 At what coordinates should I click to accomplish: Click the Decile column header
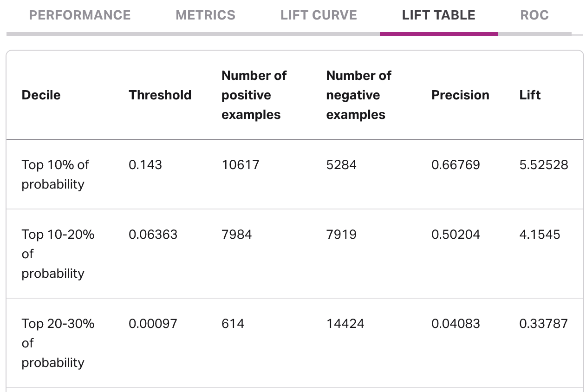pyautogui.click(x=41, y=95)
